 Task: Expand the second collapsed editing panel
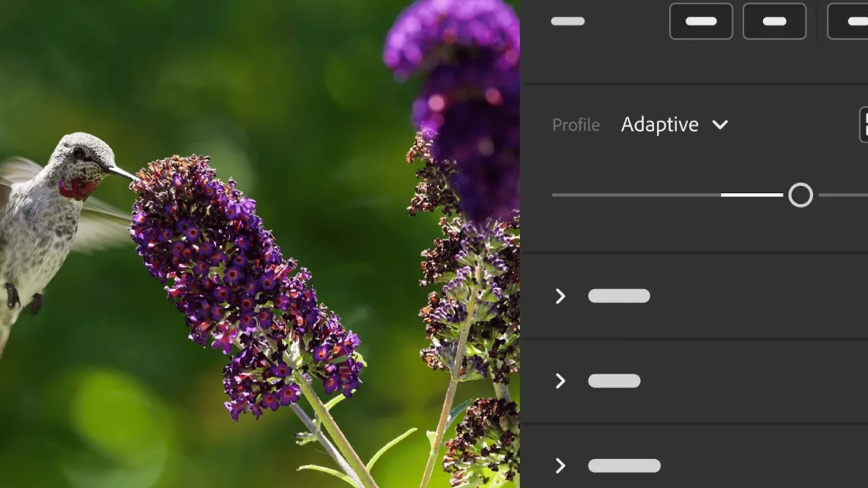click(x=559, y=381)
